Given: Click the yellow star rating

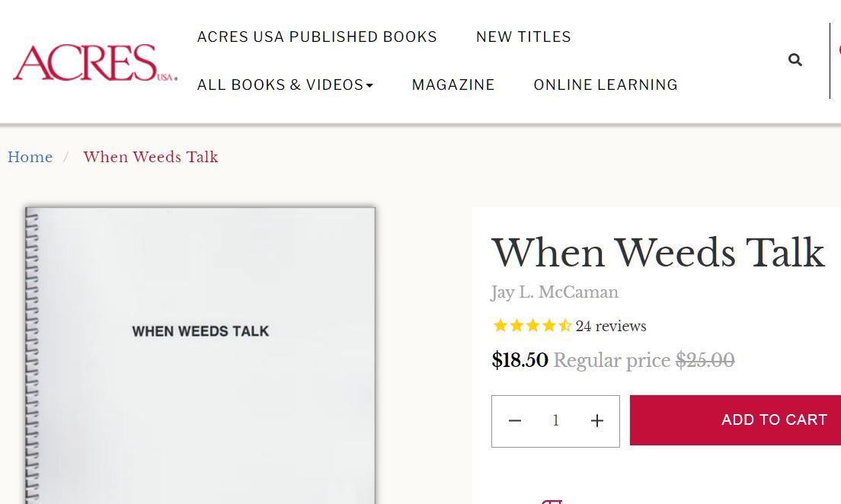Looking at the screenshot, I should point(532,326).
